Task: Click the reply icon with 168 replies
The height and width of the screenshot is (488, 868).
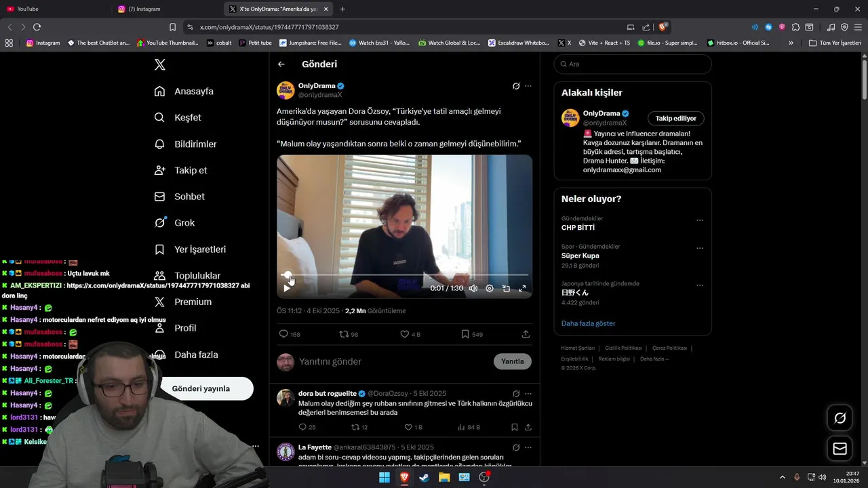Action: (283, 334)
